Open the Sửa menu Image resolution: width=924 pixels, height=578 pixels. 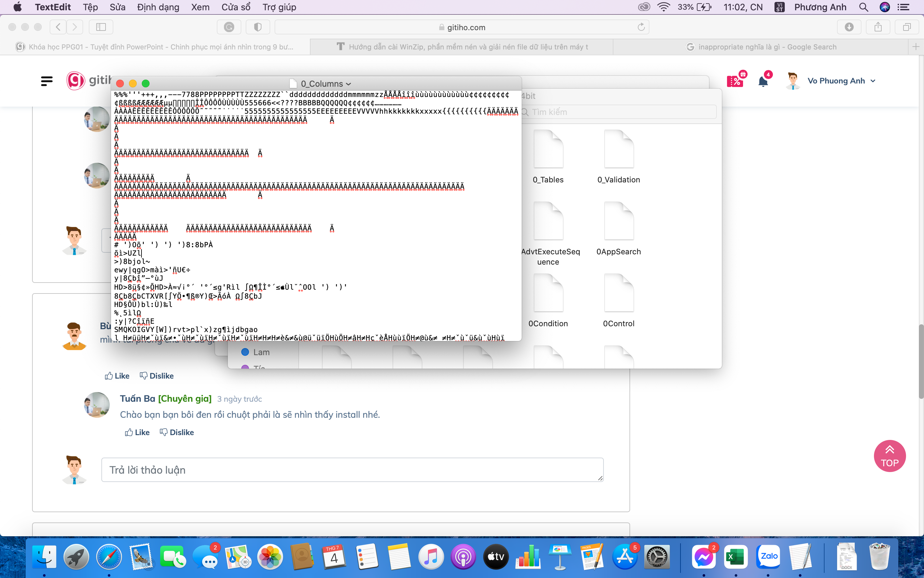pos(118,7)
